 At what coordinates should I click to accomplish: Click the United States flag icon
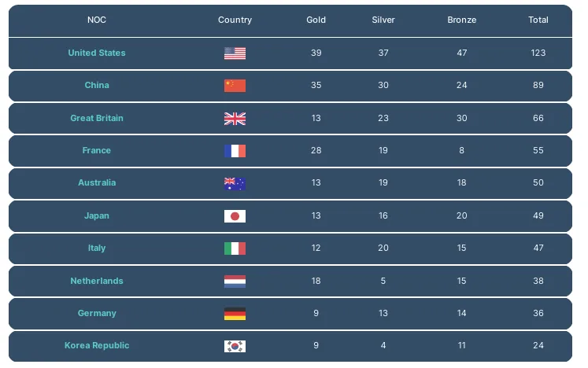tap(235, 53)
